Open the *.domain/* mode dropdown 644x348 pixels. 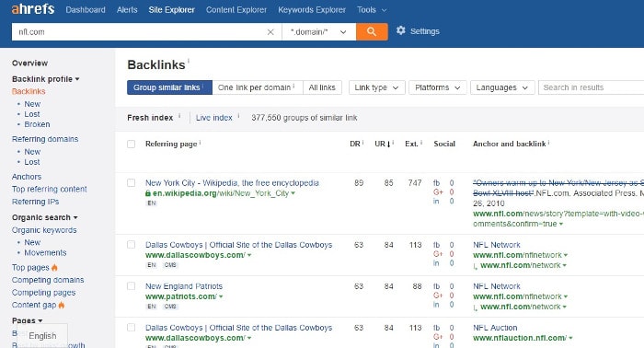pos(318,31)
